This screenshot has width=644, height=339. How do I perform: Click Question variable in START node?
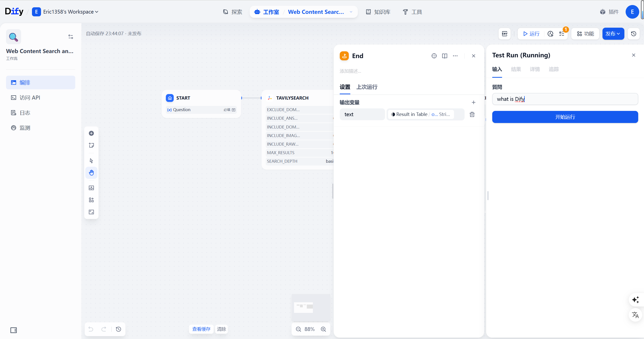click(x=201, y=110)
